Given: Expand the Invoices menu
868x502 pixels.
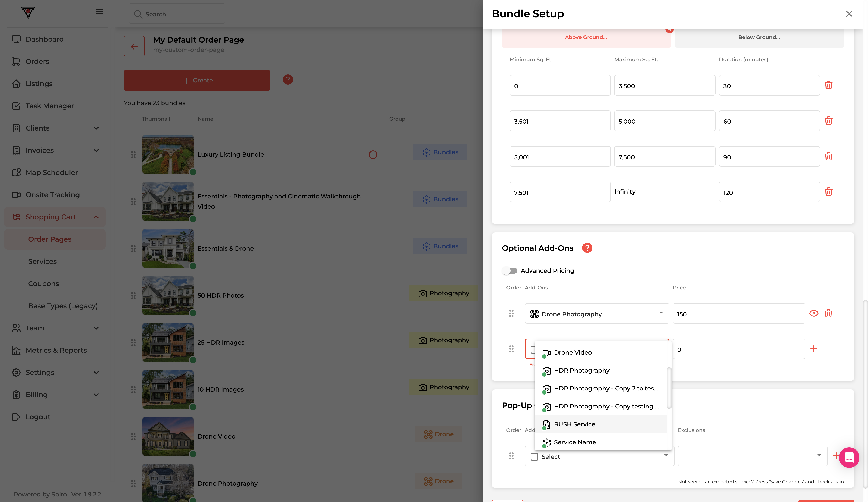Looking at the screenshot, I should (x=96, y=150).
